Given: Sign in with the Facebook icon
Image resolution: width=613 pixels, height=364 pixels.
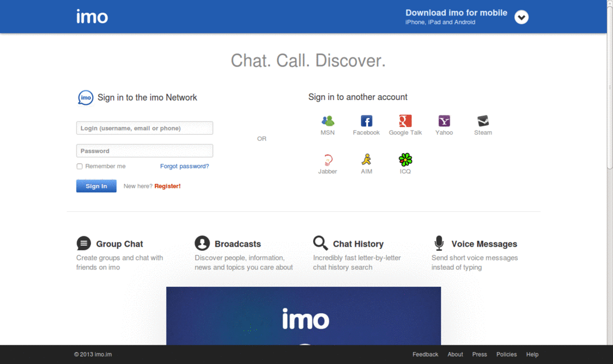Looking at the screenshot, I should 366,121.
